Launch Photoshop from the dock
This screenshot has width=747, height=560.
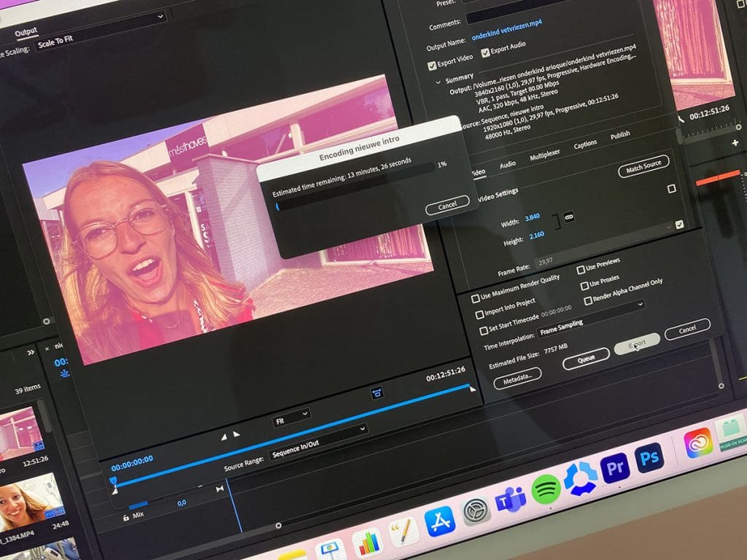[x=649, y=459]
